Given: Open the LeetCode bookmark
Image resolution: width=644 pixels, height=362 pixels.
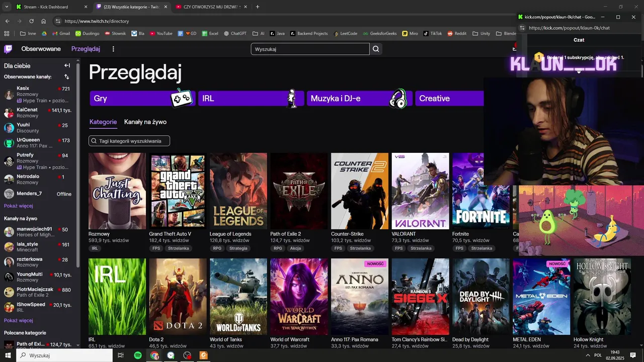Looking at the screenshot, I should [345, 34].
